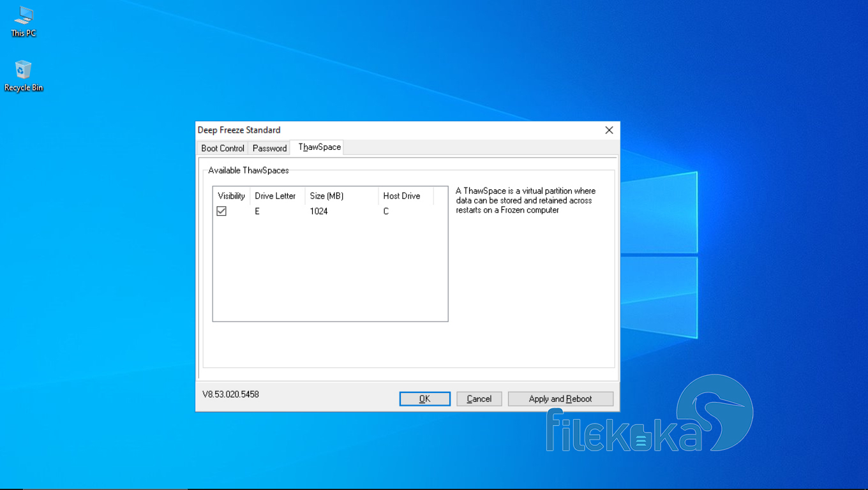The height and width of the screenshot is (490, 868).
Task: Confirm with the OK button
Action: coord(425,399)
